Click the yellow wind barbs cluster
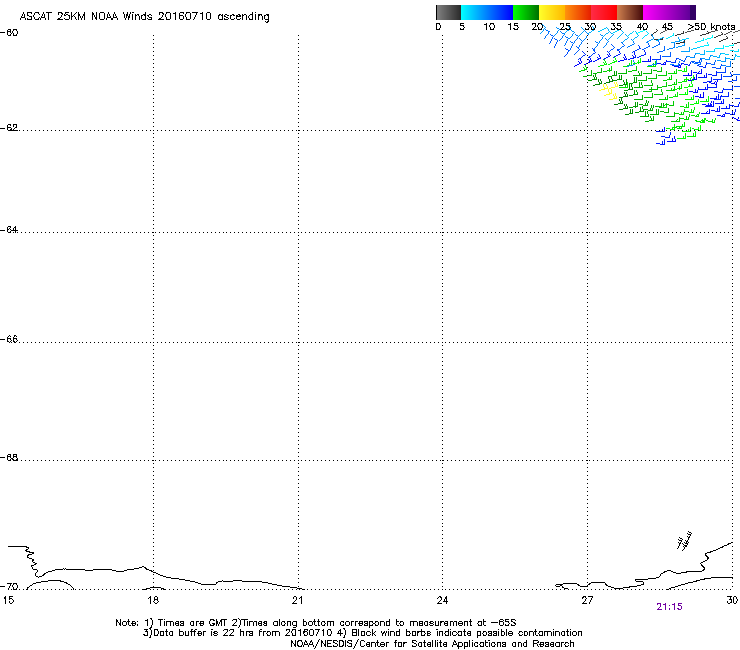 609,90
